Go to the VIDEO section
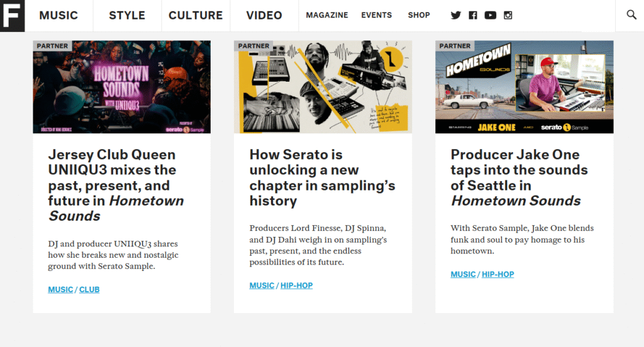The height and width of the screenshot is (347, 644). [264, 15]
